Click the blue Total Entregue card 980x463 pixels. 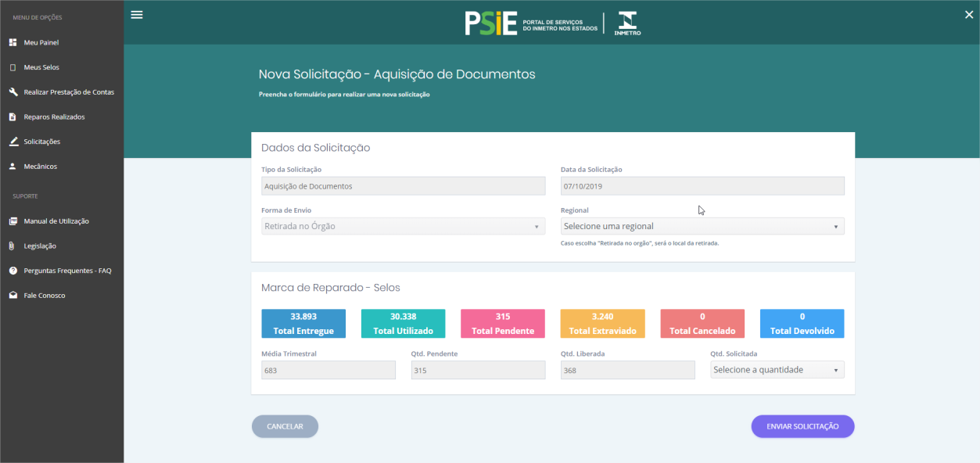click(303, 324)
